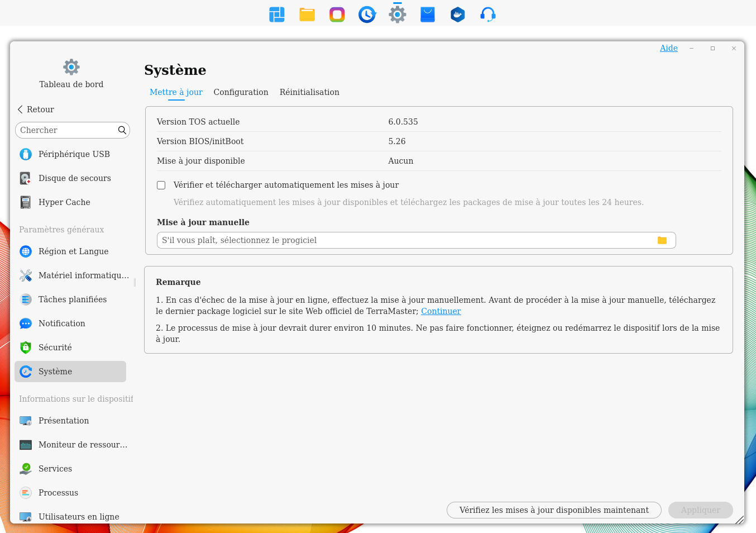756x533 pixels.
Task: Switch to the Configuration tab
Action: 241,92
